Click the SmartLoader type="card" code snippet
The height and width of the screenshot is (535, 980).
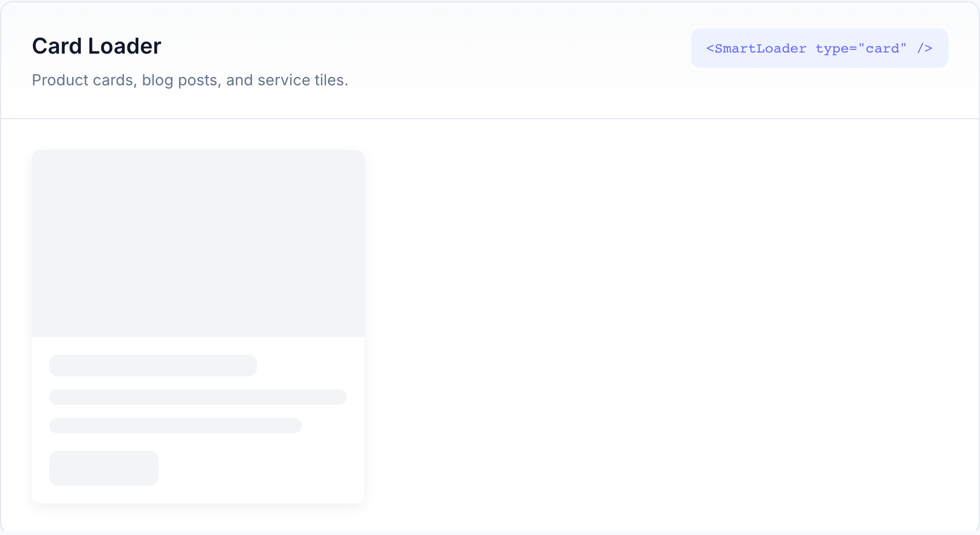(x=819, y=48)
